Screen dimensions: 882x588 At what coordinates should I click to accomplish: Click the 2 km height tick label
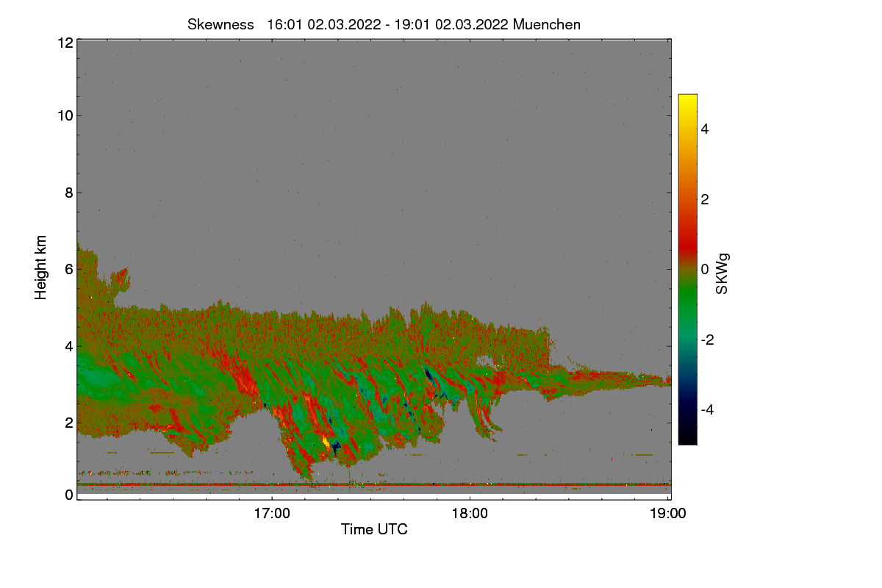[x=68, y=422]
